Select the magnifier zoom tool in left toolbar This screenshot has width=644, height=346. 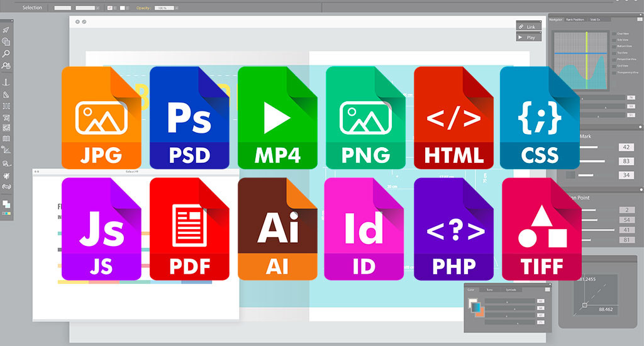[6, 54]
